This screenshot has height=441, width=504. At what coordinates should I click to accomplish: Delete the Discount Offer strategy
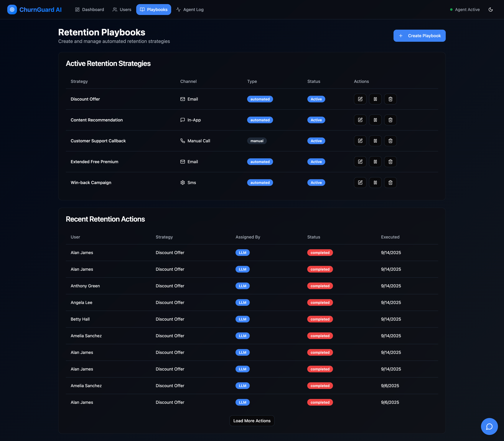(390, 99)
